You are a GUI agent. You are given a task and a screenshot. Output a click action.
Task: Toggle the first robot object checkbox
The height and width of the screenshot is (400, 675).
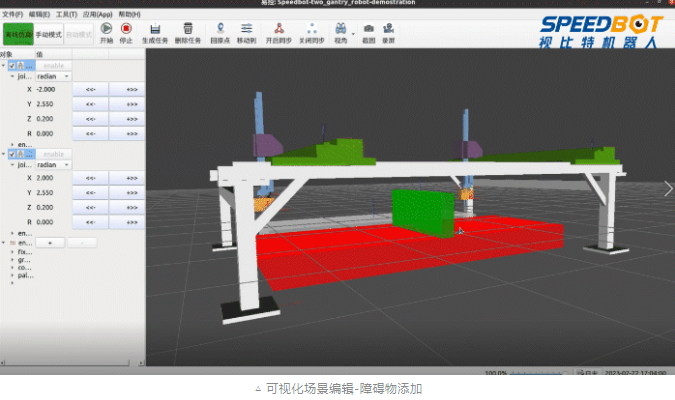pos(12,66)
